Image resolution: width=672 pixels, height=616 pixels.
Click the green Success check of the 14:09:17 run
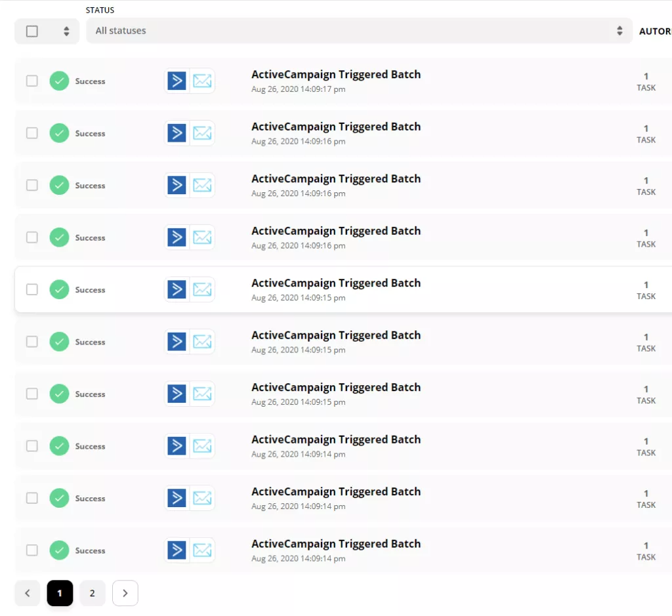(x=59, y=81)
